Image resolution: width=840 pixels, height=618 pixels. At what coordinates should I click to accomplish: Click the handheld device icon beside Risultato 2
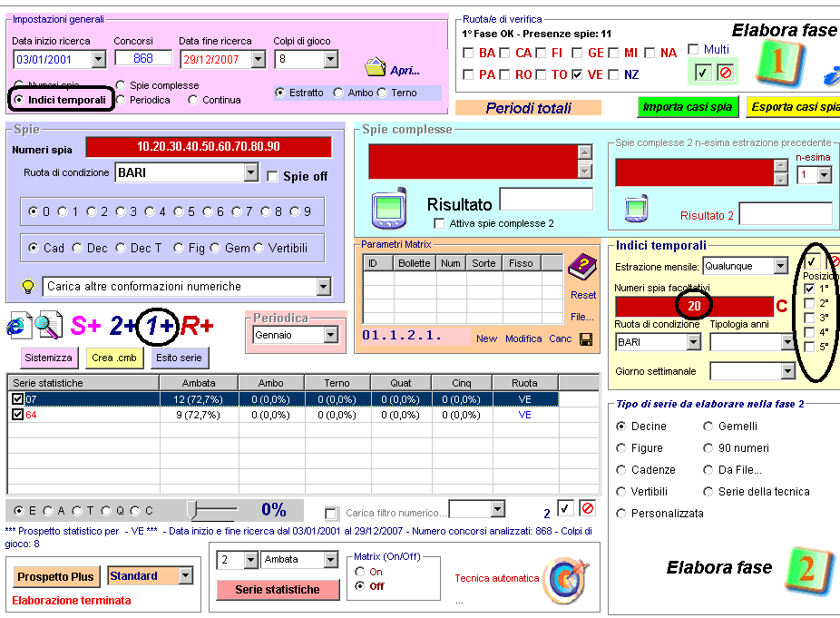(637, 209)
